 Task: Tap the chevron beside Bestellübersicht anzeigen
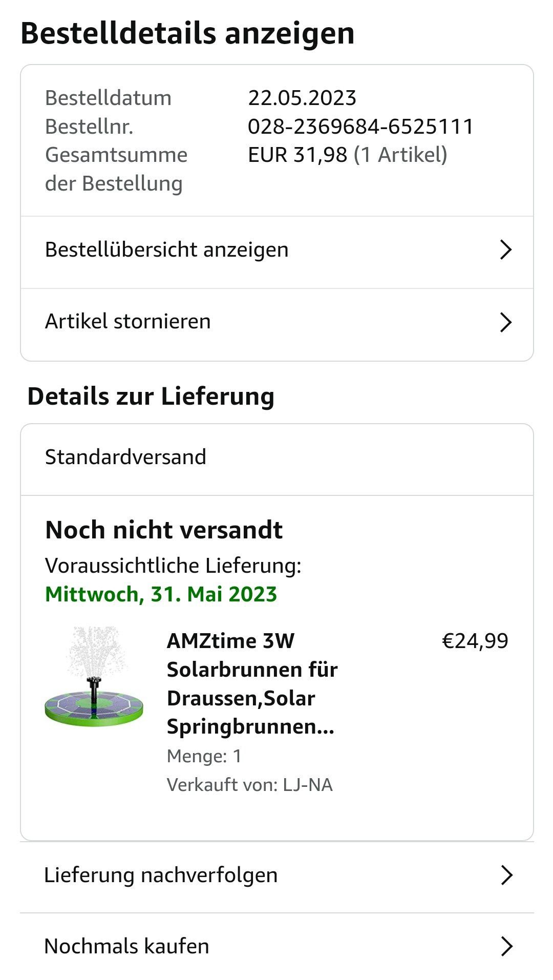[x=505, y=250]
